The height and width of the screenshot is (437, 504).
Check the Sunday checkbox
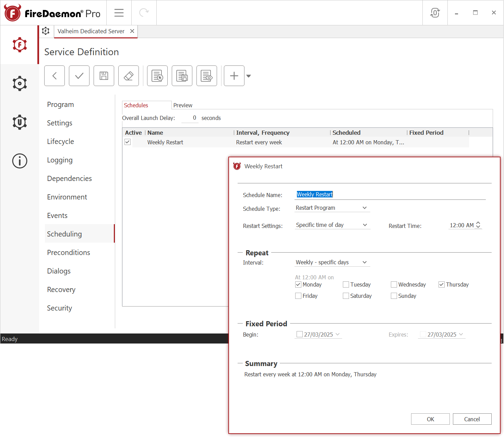tap(394, 296)
